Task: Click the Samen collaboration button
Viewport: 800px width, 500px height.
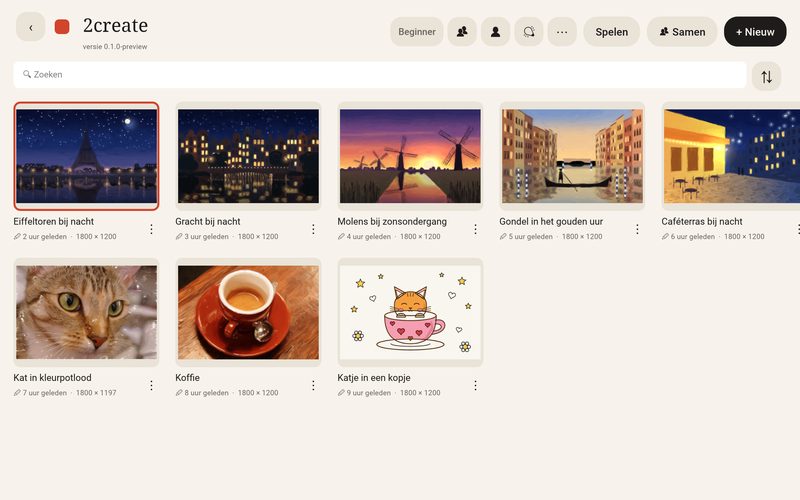Action: coord(682,32)
